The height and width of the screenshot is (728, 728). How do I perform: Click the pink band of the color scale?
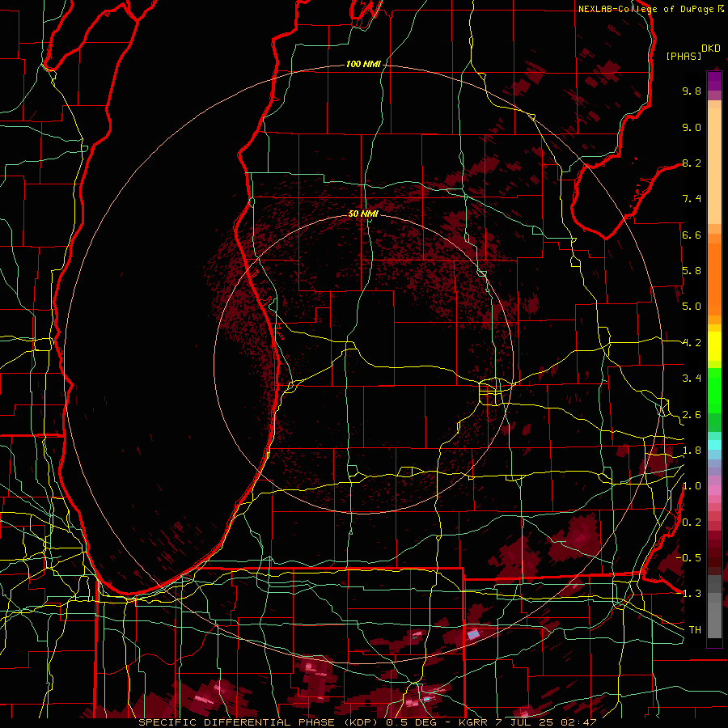click(x=714, y=490)
